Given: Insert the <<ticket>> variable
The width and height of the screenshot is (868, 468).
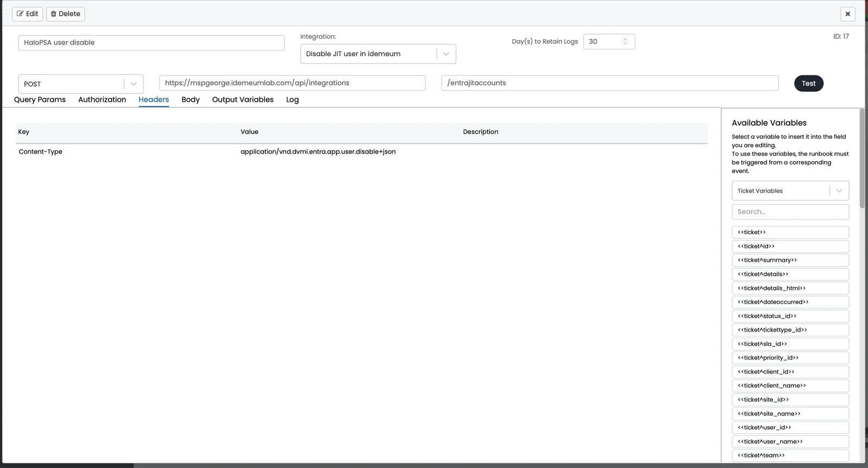Looking at the screenshot, I should click(x=790, y=232).
